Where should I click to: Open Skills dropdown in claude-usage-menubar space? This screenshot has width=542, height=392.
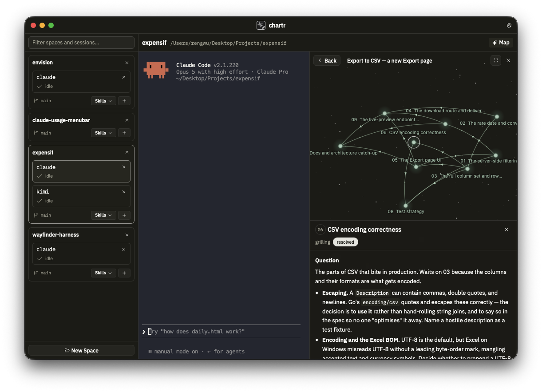point(103,133)
